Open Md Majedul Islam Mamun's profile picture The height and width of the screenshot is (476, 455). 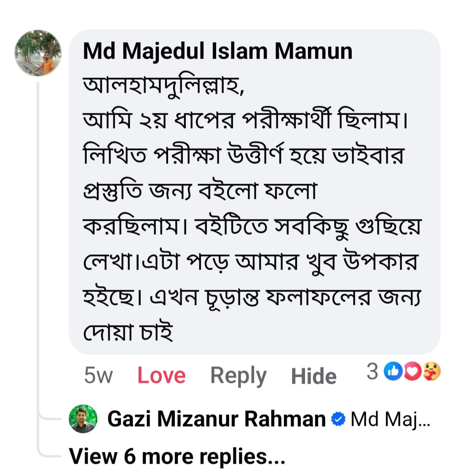(38, 53)
